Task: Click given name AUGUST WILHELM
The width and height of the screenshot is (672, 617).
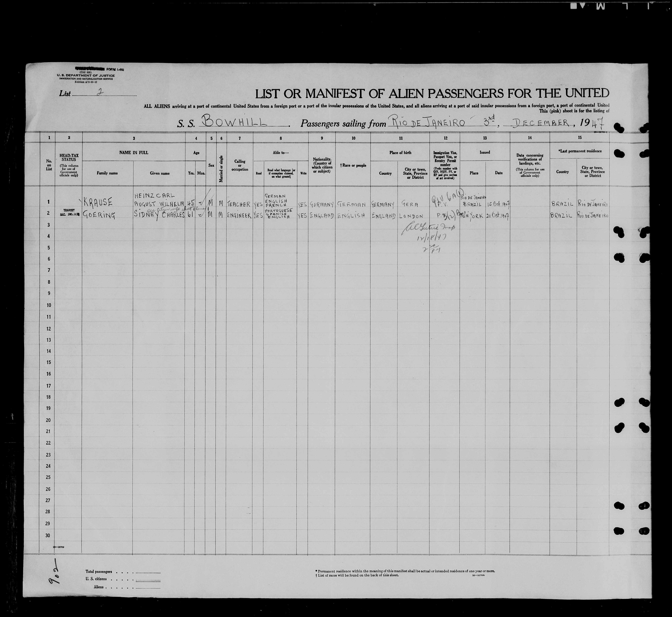Action: pos(159,204)
